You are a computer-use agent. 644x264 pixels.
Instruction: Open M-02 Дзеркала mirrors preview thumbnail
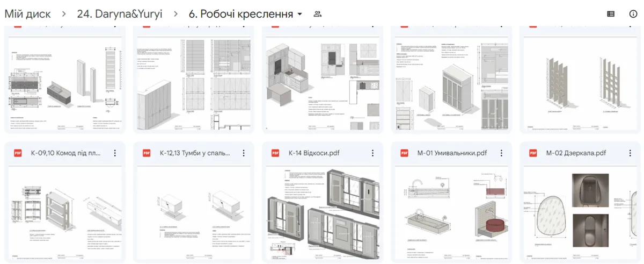tap(580, 213)
